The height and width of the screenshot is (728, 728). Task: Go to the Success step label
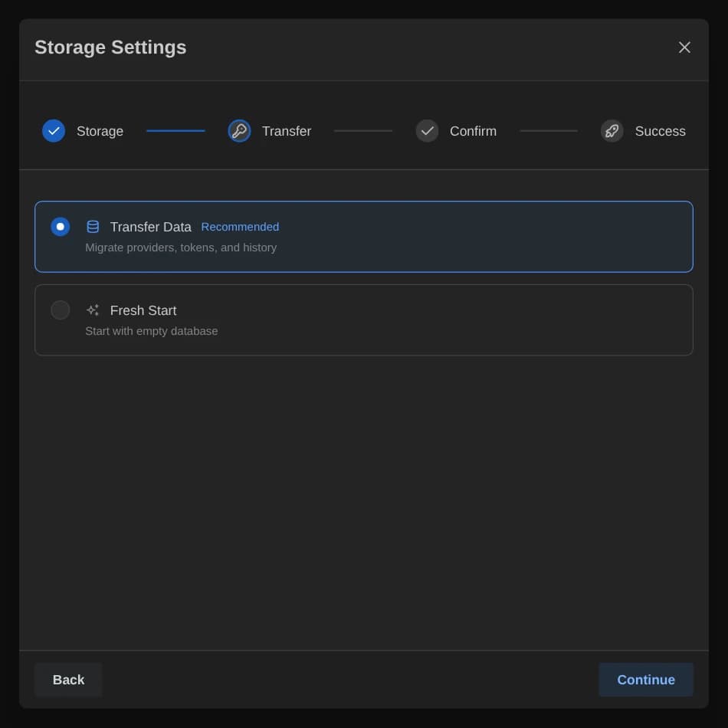pyautogui.click(x=661, y=131)
